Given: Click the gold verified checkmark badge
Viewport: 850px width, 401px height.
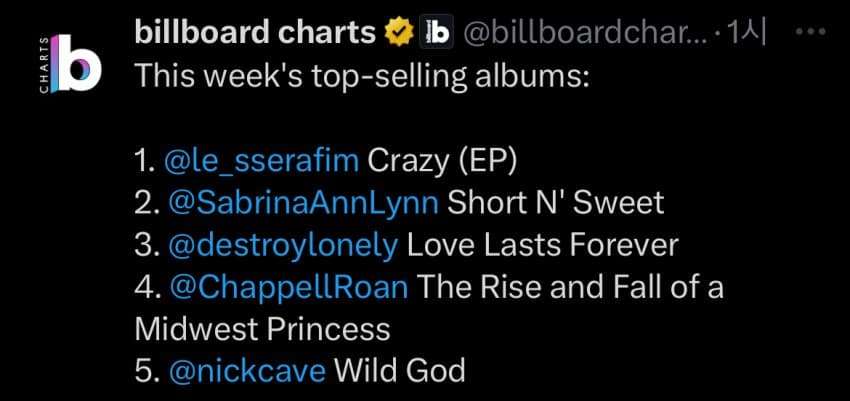Looking at the screenshot, I should (x=400, y=33).
